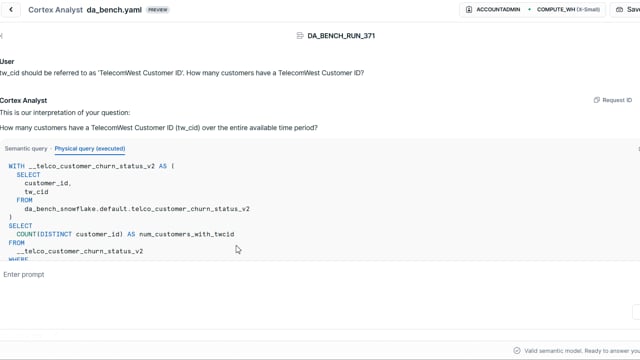The image size is (640, 360).
Task: Collapse the left panel with the edge chevron
Action: pos(2,36)
